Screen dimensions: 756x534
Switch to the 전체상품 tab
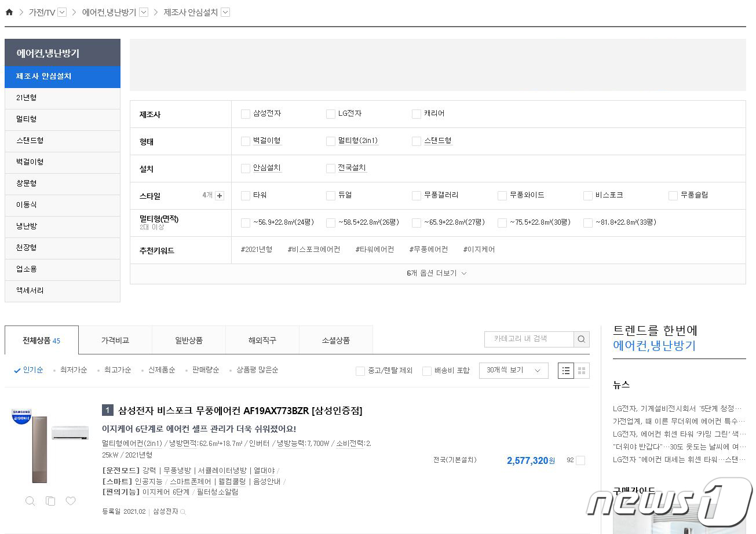click(42, 341)
